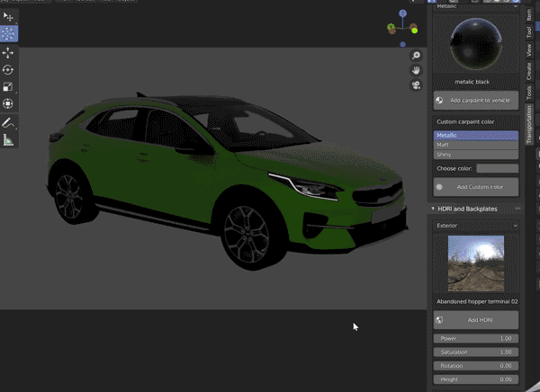Select the Scale tool
The width and height of the screenshot is (540, 392).
pyautogui.click(x=8, y=86)
